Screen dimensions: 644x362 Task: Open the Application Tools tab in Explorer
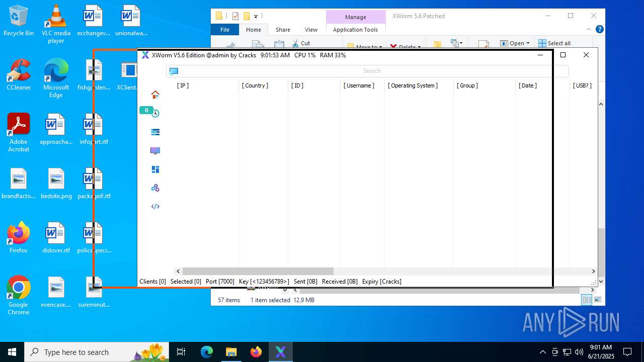[355, 30]
